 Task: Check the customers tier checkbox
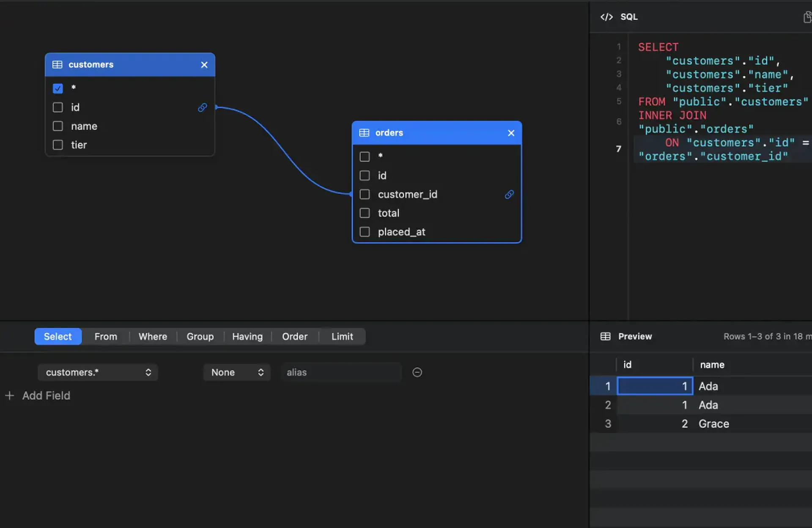[x=58, y=145]
